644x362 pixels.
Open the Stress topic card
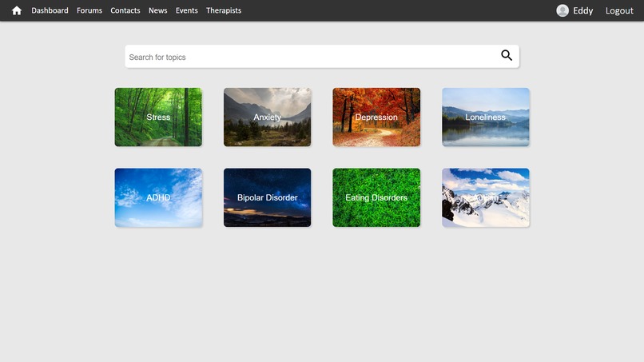(158, 117)
